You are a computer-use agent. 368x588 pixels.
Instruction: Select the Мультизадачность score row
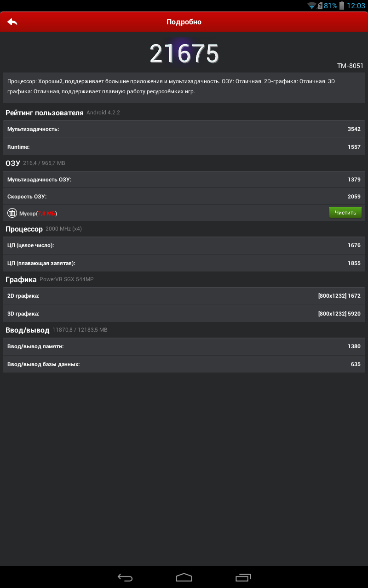184,129
